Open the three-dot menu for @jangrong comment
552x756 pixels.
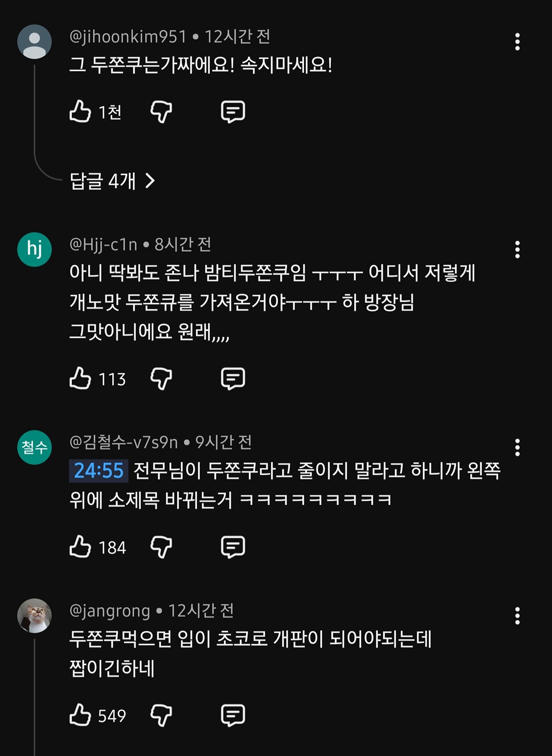517,616
